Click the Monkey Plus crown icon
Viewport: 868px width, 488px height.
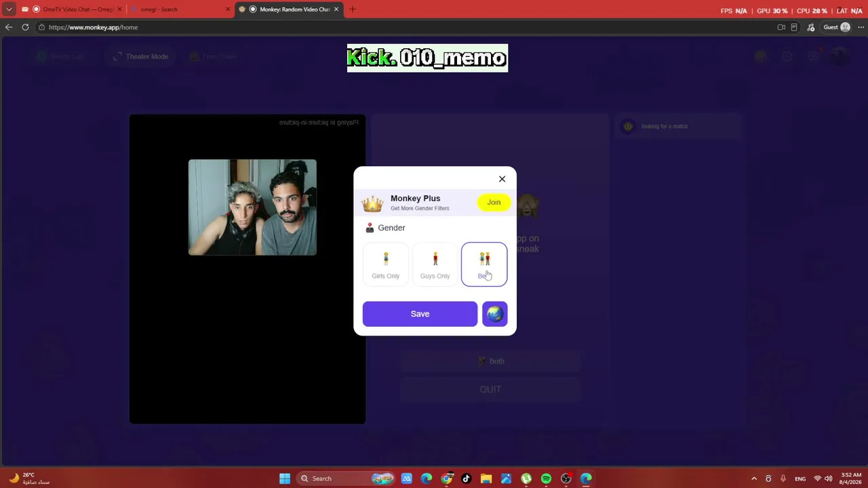pyautogui.click(x=372, y=203)
